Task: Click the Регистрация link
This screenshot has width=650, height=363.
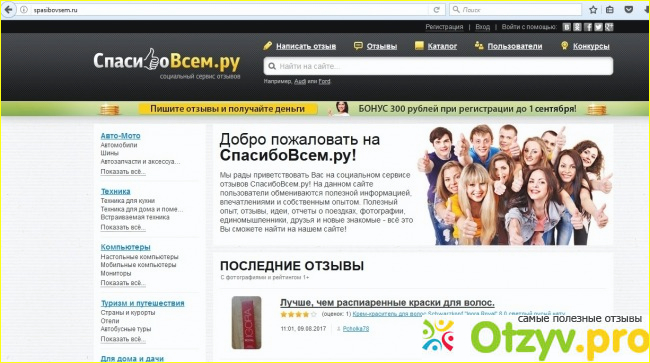Action: (444, 27)
